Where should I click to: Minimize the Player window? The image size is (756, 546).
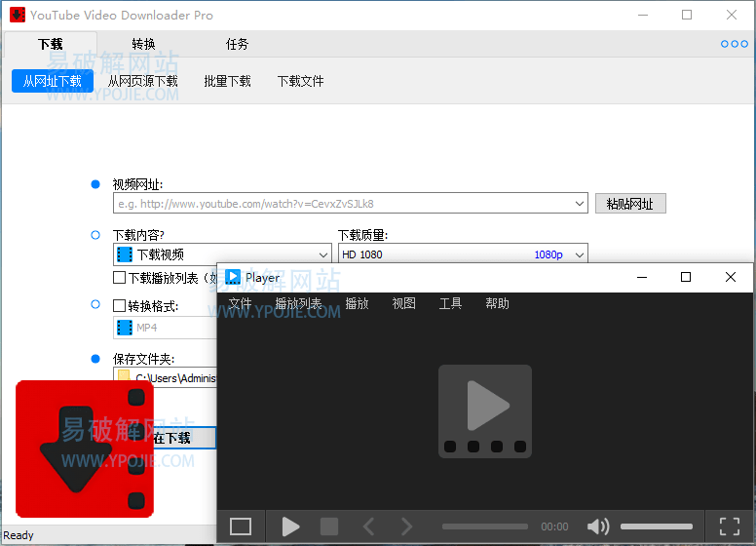click(x=642, y=277)
